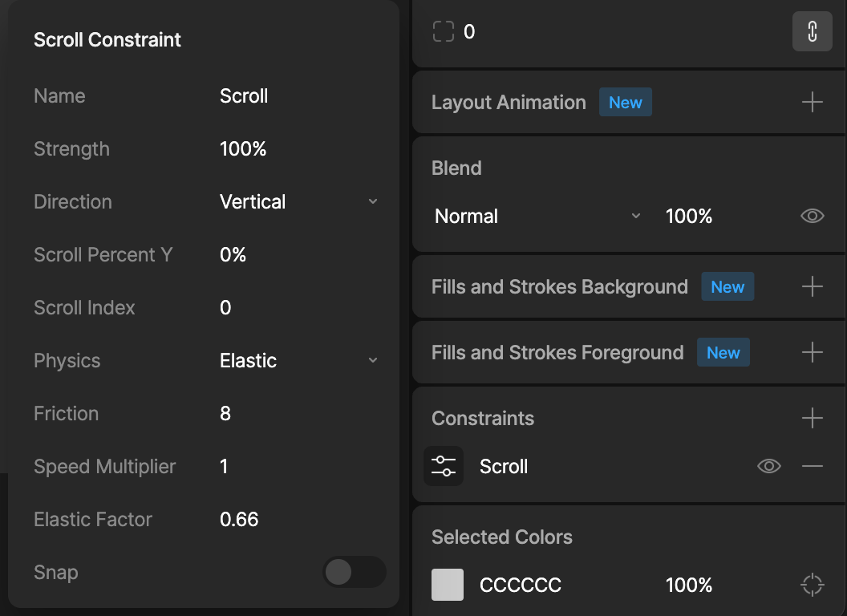Click the Layout Animation section header
847x616 pixels.
click(x=509, y=102)
